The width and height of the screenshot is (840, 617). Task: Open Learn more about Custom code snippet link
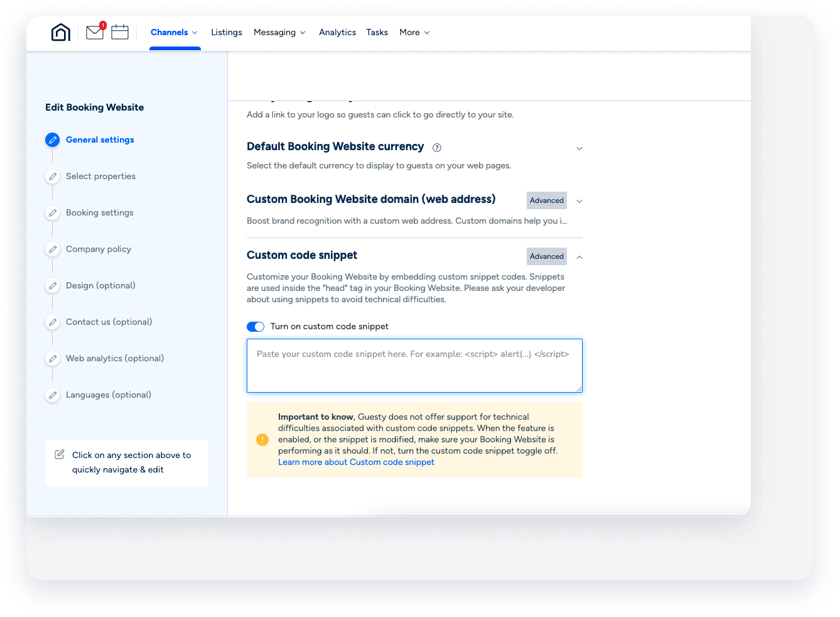pos(356,462)
